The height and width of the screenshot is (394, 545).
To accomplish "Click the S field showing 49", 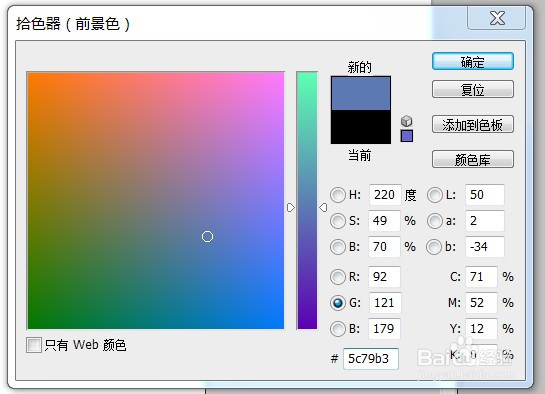I will (x=384, y=221).
